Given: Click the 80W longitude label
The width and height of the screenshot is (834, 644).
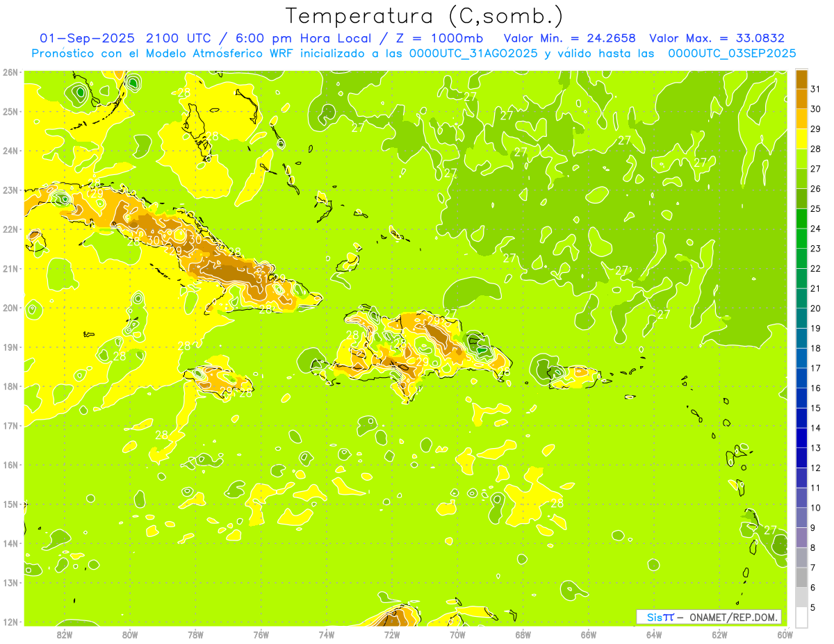Looking at the screenshot, I should click(x=130, y=634).
